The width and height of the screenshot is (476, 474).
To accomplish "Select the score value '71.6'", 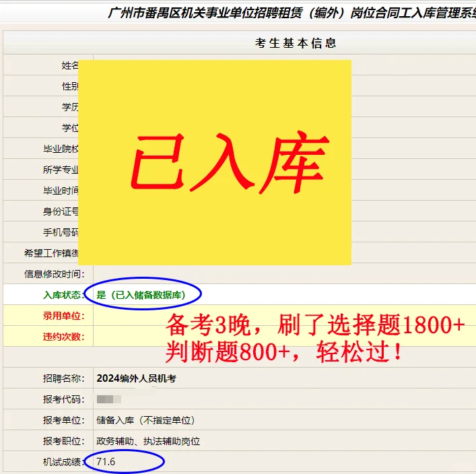I will 106,462.
